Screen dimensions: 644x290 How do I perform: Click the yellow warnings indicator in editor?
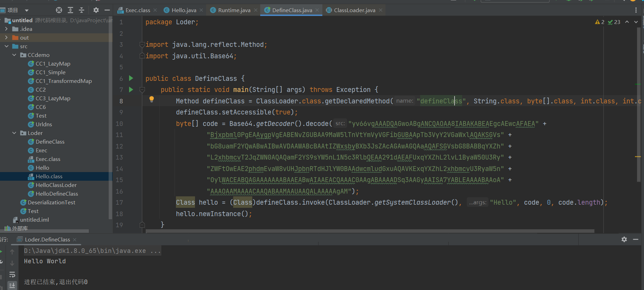pyautogui.click(x=600, y=22)
